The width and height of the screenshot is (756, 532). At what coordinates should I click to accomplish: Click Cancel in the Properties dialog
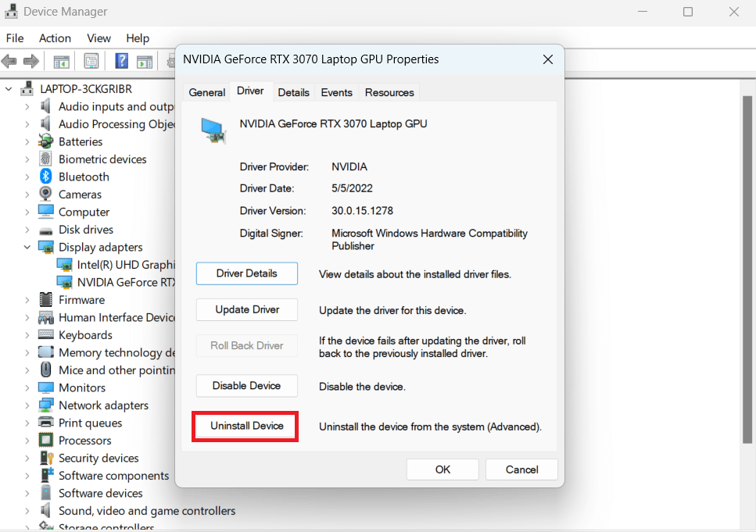tap(521, 470)
